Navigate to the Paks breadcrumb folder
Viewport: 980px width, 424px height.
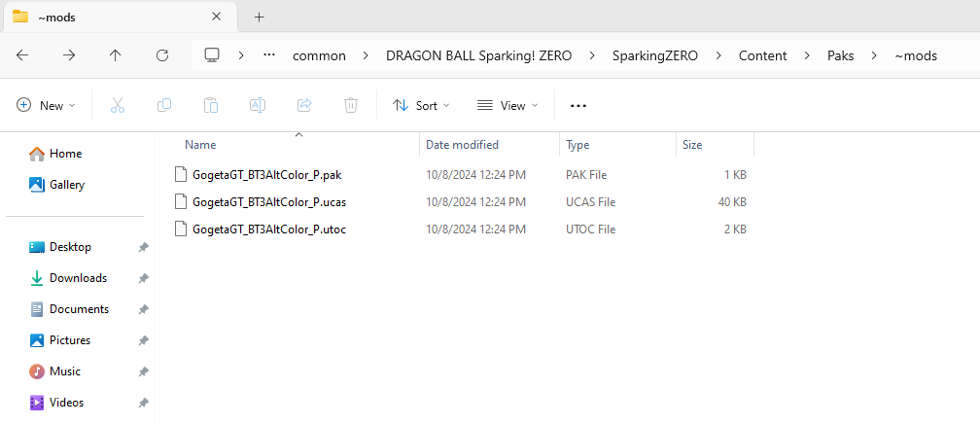pos(840,55)
